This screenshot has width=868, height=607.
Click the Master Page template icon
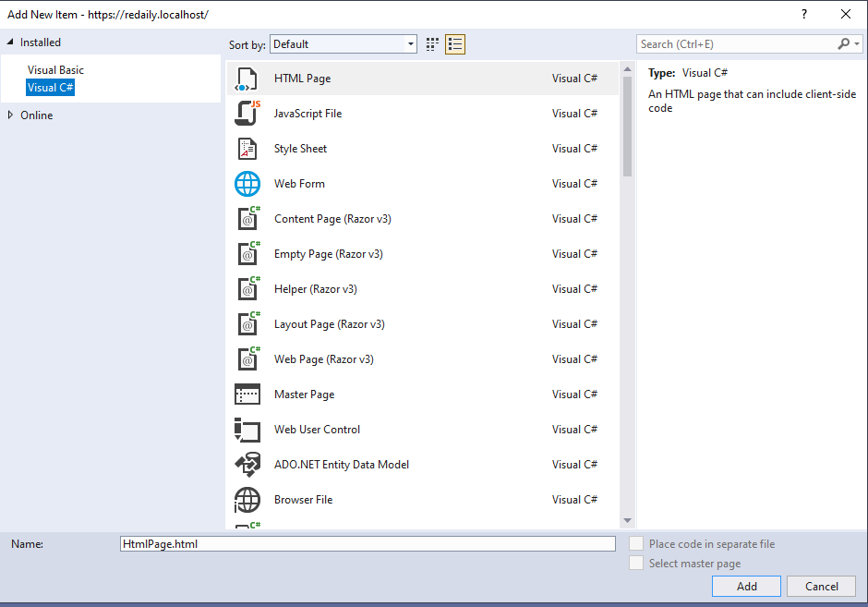click(x=247, y=395)
